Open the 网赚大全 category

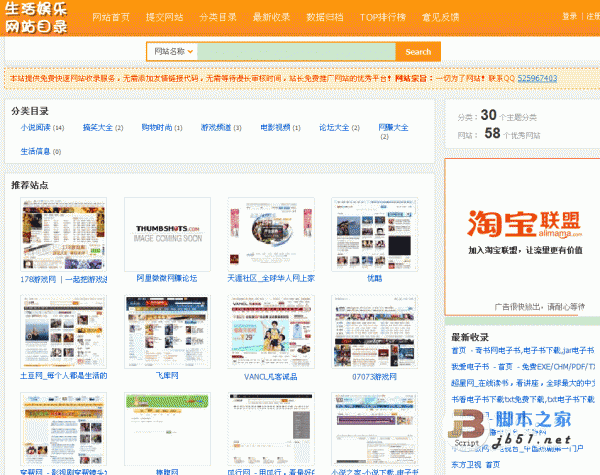[393, 127]
